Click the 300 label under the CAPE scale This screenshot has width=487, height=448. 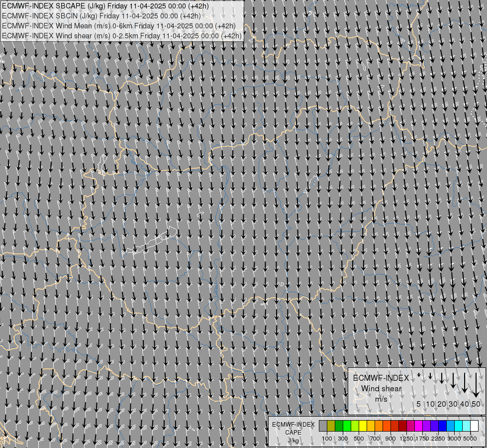point(343,439)
